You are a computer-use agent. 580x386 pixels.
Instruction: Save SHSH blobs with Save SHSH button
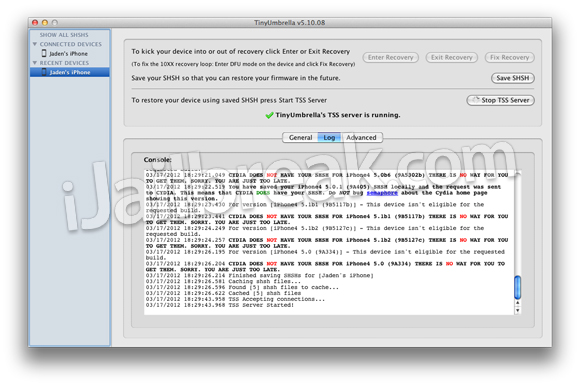click(513, 78)
